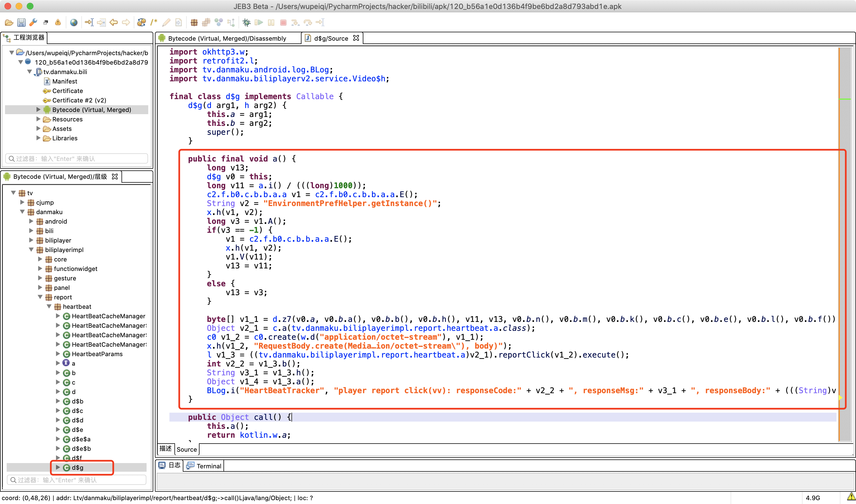856x504 pixels.
Task: Click the save floppy disk icon
Action: tap(21, 22)
